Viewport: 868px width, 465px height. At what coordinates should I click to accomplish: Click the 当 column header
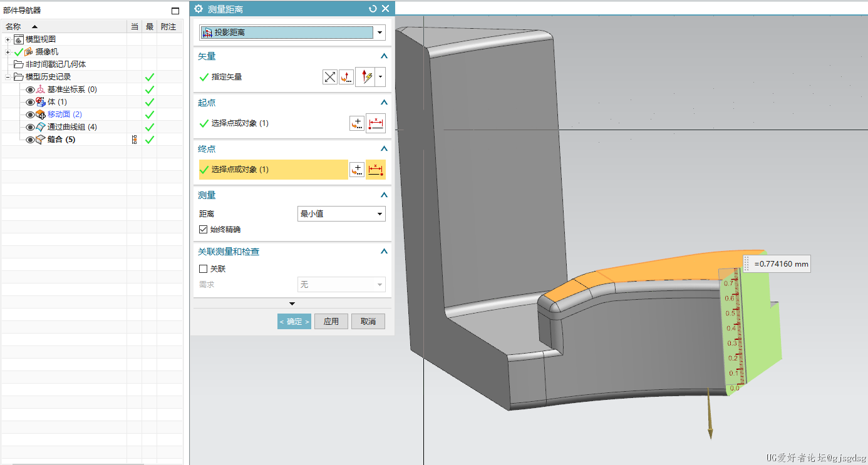point(135,26)
